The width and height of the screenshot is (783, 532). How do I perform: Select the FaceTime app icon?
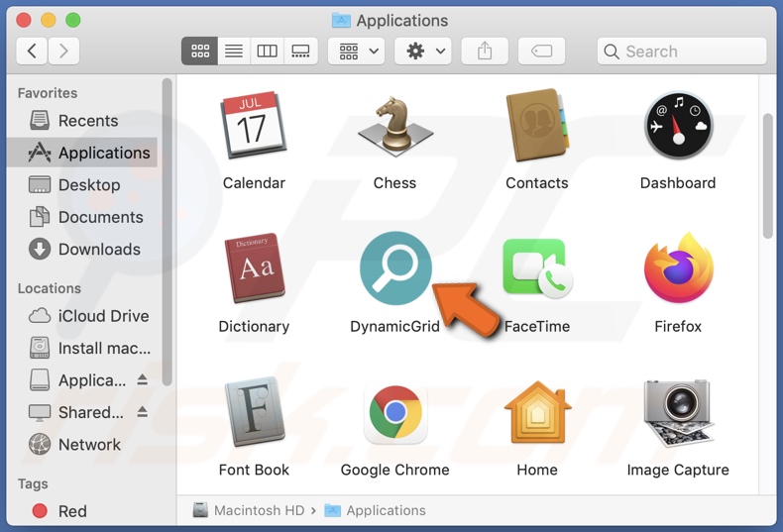pyautogui.click(x=537, y=268)
